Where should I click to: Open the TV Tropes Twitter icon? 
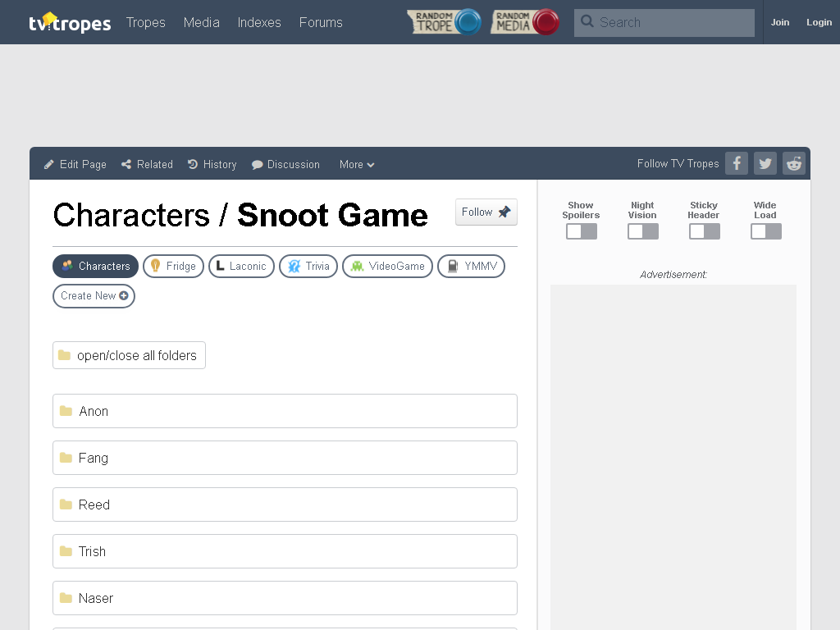(x=765, y=163)
